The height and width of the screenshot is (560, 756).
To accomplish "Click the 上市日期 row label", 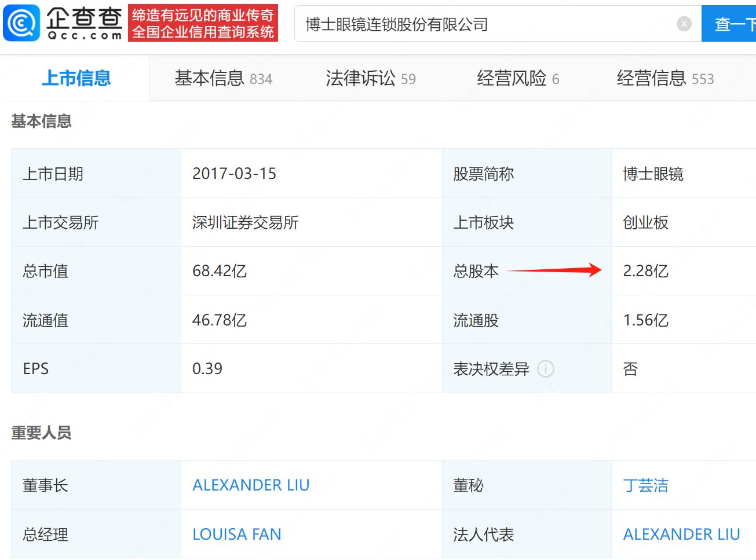I will point(53,174).
